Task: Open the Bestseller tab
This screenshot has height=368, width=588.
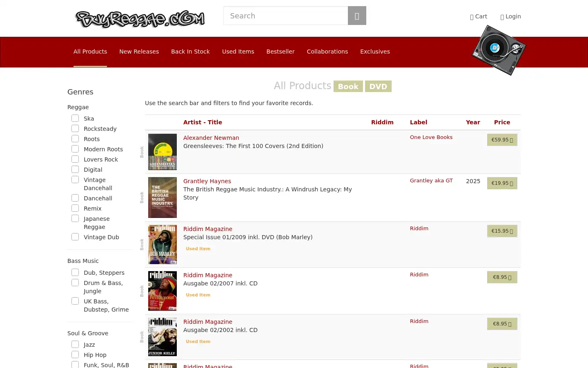Action: coord(281,52)
